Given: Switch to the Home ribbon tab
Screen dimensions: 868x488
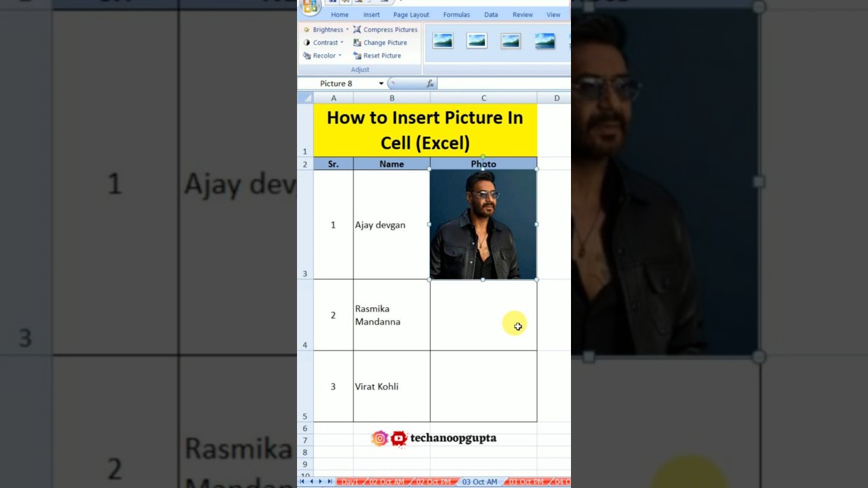Looking at the screenshot, I should coord(340,15).
